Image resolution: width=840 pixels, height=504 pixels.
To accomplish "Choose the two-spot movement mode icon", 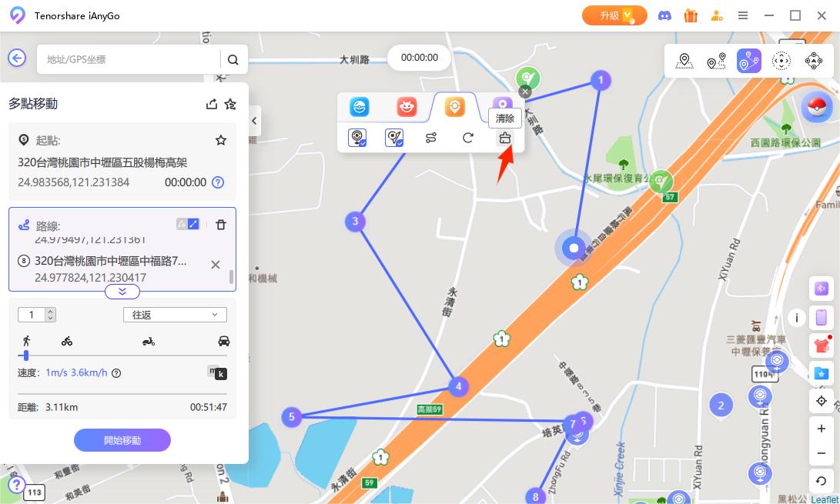I will coord(716,61).
